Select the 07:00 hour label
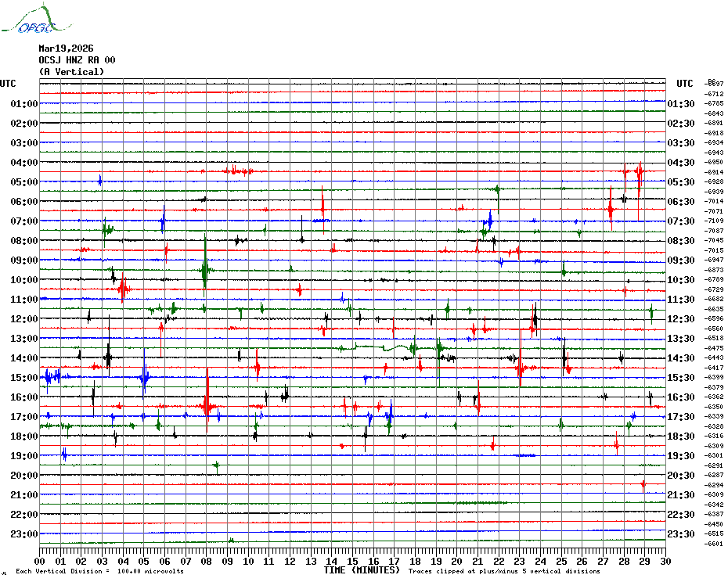This screenshot has width=728, height=582. point(24,221)
